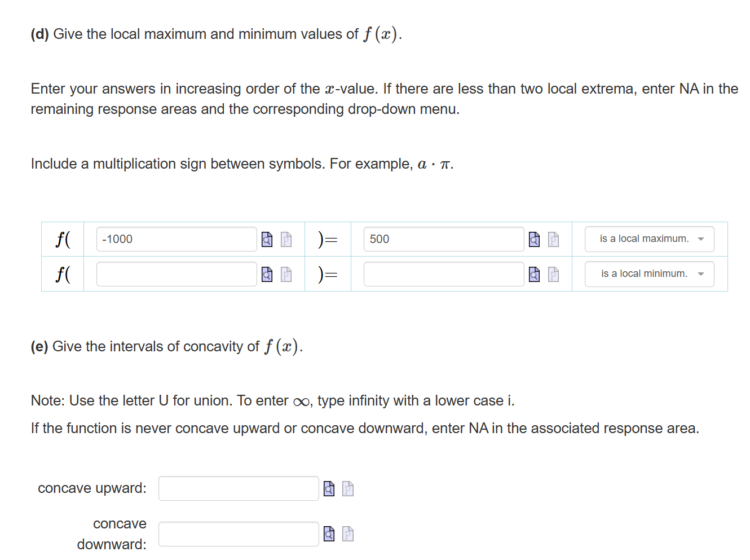Open the preview icon on the local minimum x-value field

266,274
